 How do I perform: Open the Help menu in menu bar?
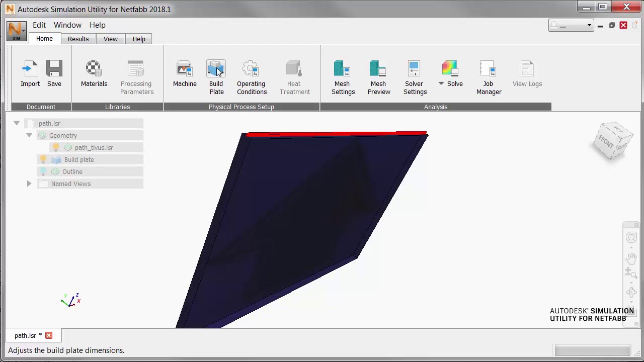[98, 25]
